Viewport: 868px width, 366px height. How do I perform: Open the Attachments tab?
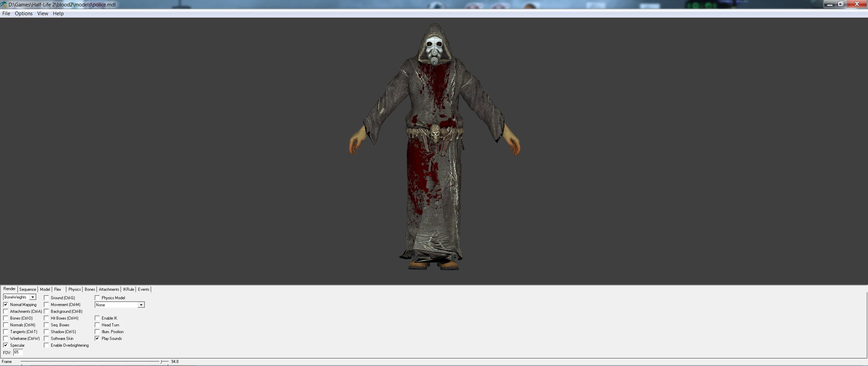(x=109, y=289)
